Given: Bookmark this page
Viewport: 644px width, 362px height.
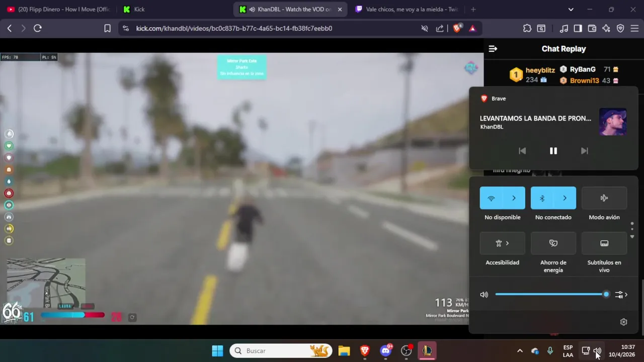Looking at the screenshot, I should [x=107, y=28].
